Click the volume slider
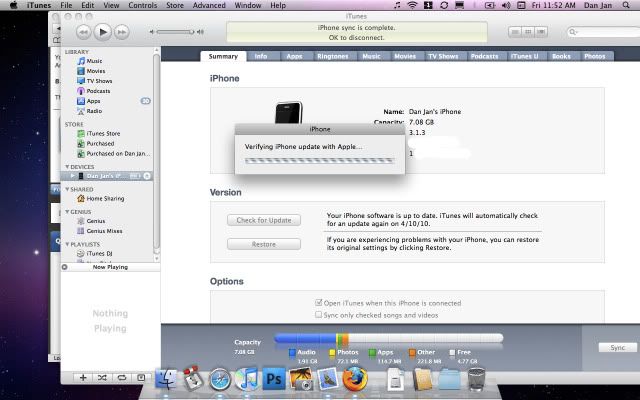 [175, 32]
